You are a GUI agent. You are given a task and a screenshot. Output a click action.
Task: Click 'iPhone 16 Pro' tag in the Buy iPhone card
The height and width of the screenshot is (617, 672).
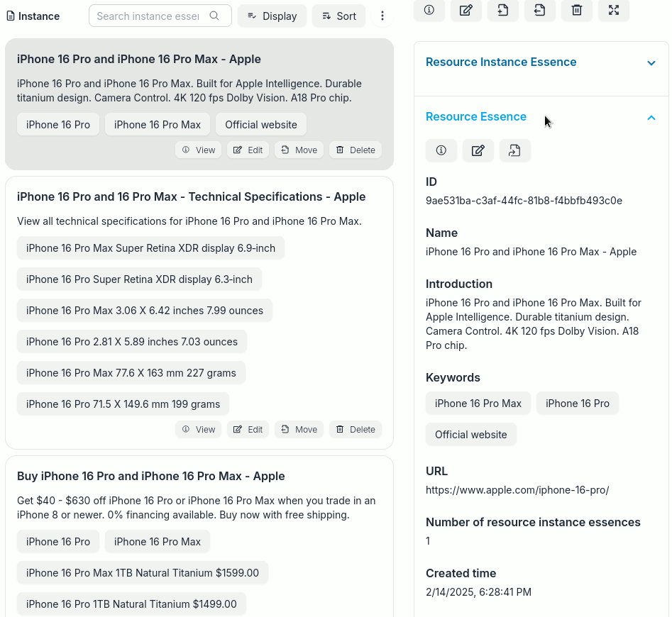[x=58, y=542]
